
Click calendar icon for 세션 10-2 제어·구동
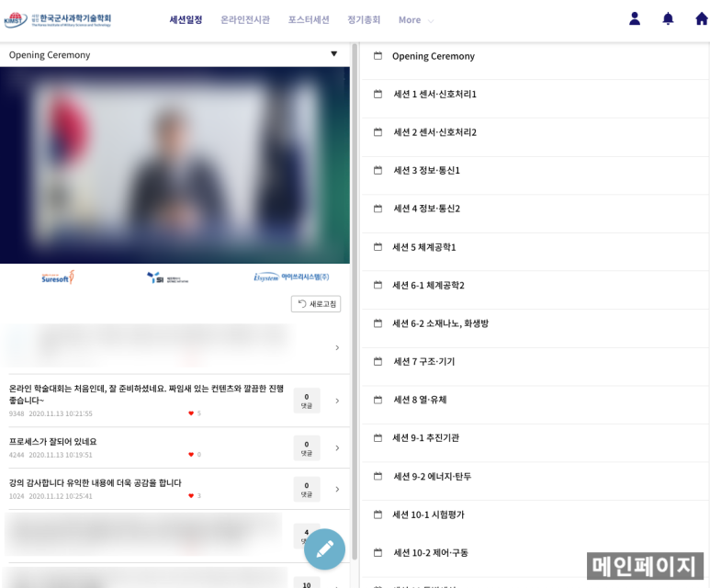click(378, 553)
